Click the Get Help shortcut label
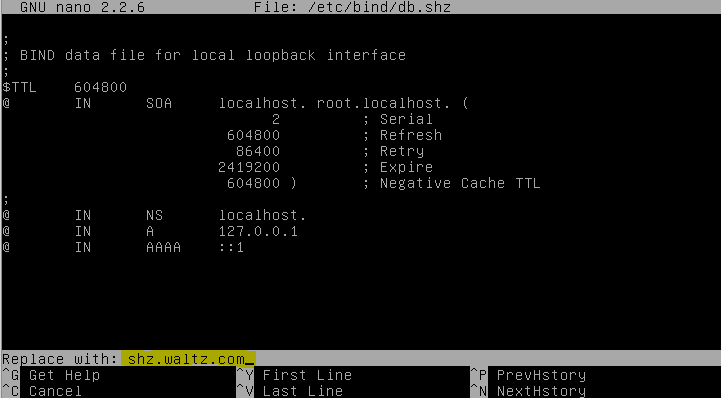 [64, 375]
